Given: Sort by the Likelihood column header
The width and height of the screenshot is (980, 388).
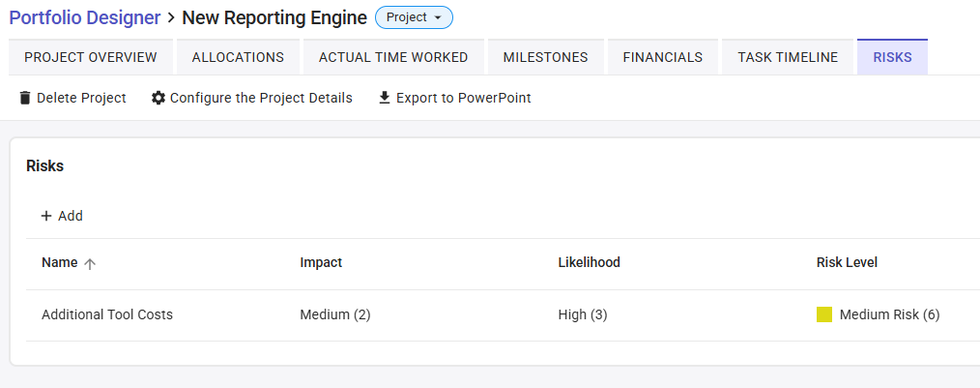Looking at the screenshot, I should pyautogui.click(x=589, y=262).
